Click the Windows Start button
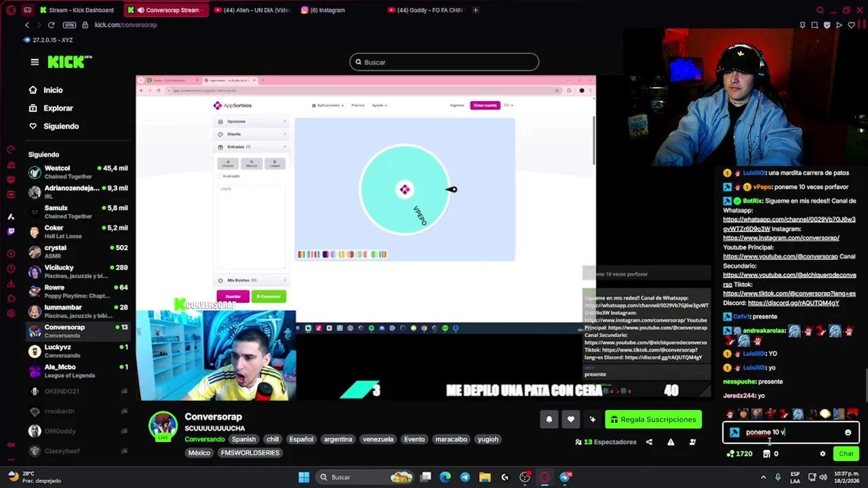This screenshot has height=488, width=868. point(304,477)
